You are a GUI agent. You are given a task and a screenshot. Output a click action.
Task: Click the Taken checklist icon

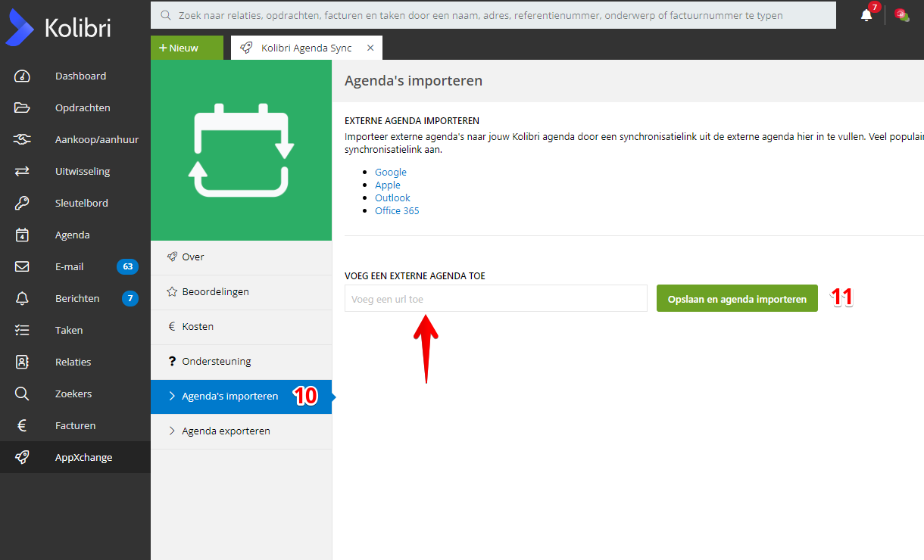click(22, 330)
